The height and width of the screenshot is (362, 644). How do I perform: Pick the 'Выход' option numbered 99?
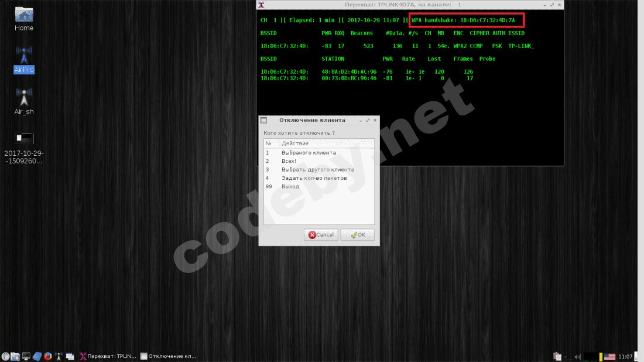pos(318,186)
